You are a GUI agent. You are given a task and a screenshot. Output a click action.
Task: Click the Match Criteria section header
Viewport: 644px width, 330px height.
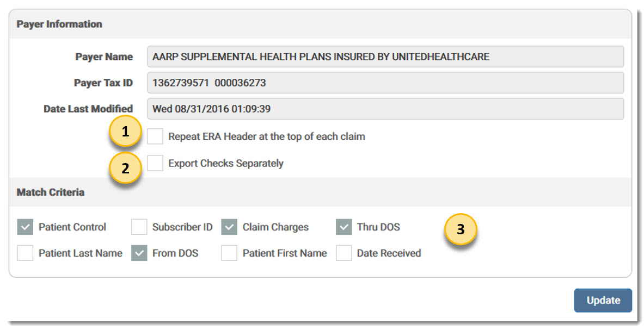(50, 192)
